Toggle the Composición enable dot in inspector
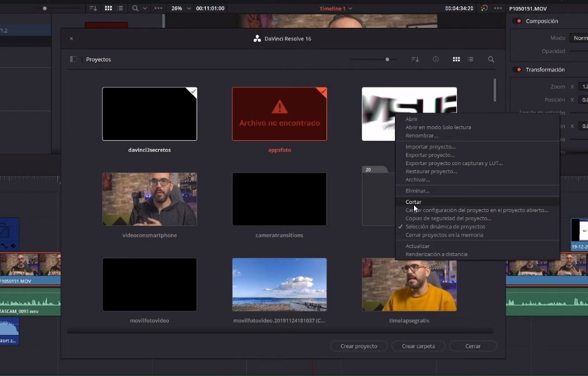Image resolution: width=588 pixels, height=376 pixels. click(x=518, y=21)
